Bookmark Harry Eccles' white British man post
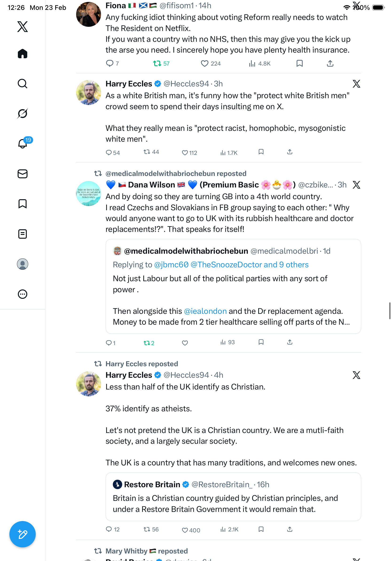 tap(261, 152)
